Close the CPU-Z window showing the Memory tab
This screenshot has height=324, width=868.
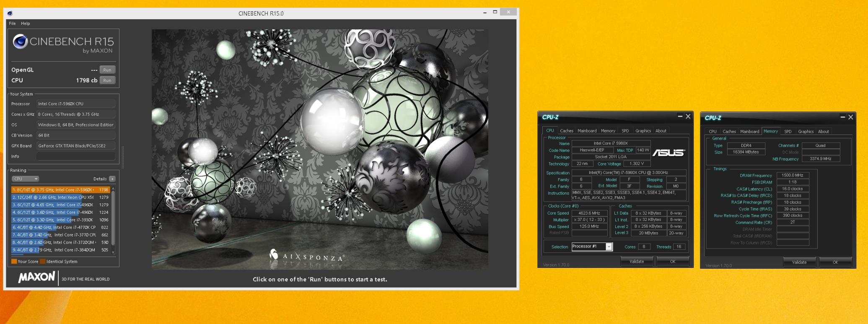pos(850,117)
